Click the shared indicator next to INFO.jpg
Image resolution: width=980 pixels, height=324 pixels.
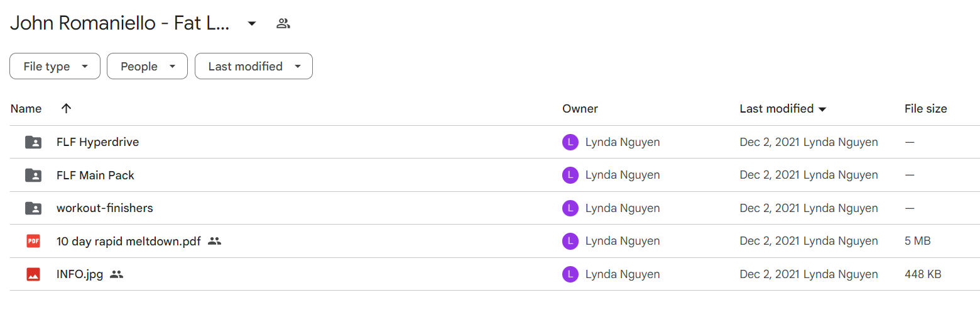(x=116, y=274)
